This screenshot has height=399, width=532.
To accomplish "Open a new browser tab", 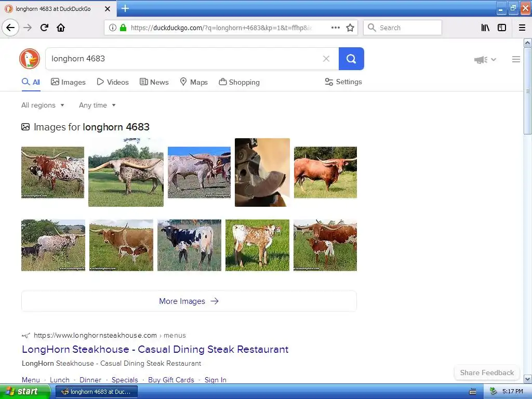I will 125,8.
